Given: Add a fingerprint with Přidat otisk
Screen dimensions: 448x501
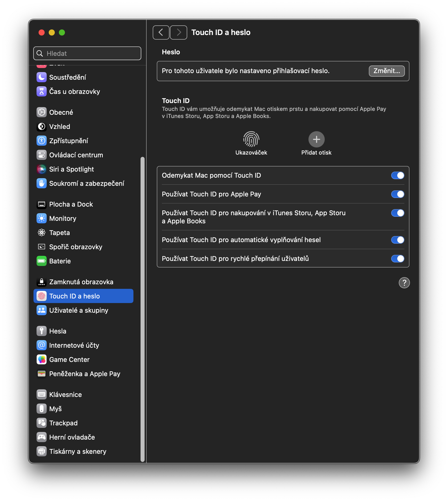Looking at the screenshot, I should tap(316, 139).
